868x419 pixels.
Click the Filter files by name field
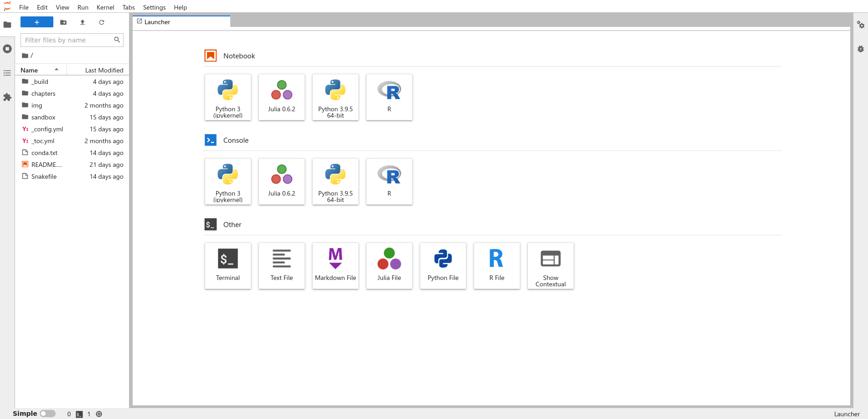coord(72,40)
